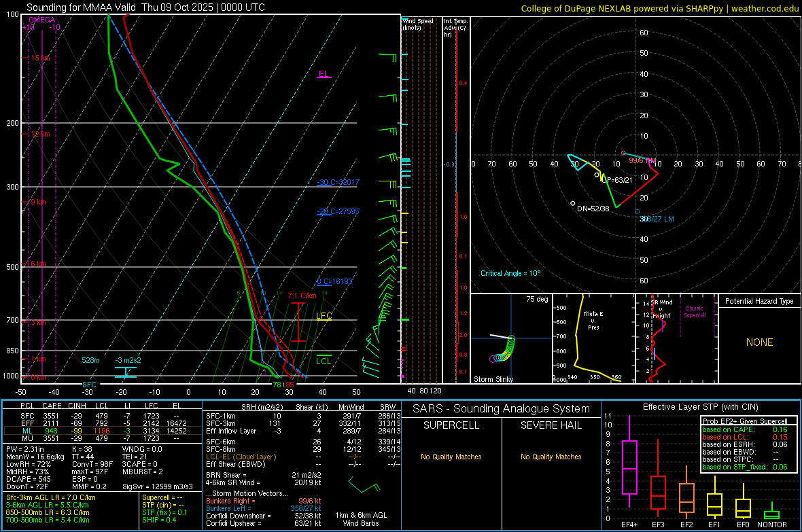The height and width of the screenshot is (532, 802).
Task: Click the '528m' inflow layer label
Action: click(90, 360)
